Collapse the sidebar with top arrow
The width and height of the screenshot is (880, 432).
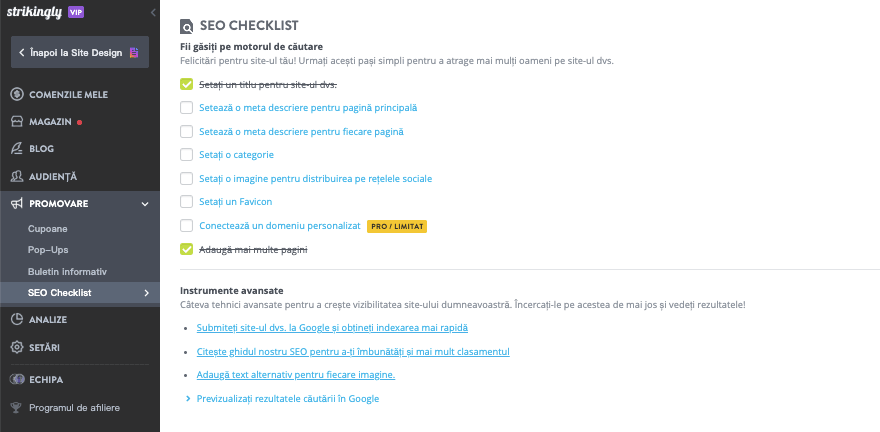pos(152,12)
